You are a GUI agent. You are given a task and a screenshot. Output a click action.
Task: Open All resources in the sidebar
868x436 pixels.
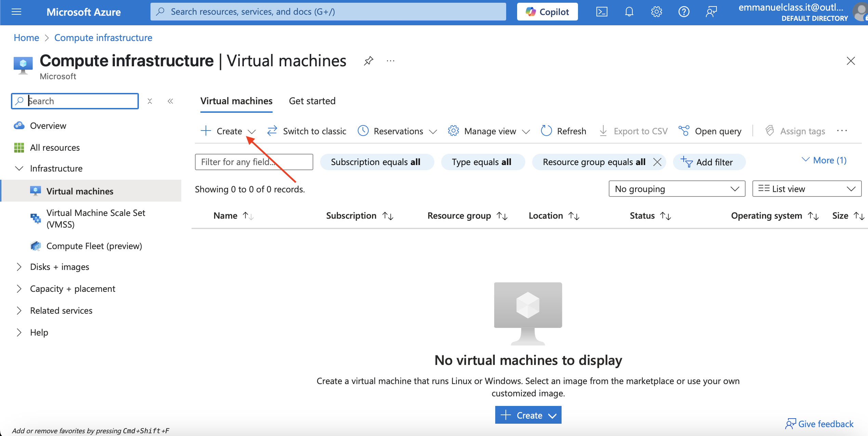pos(55,148)
